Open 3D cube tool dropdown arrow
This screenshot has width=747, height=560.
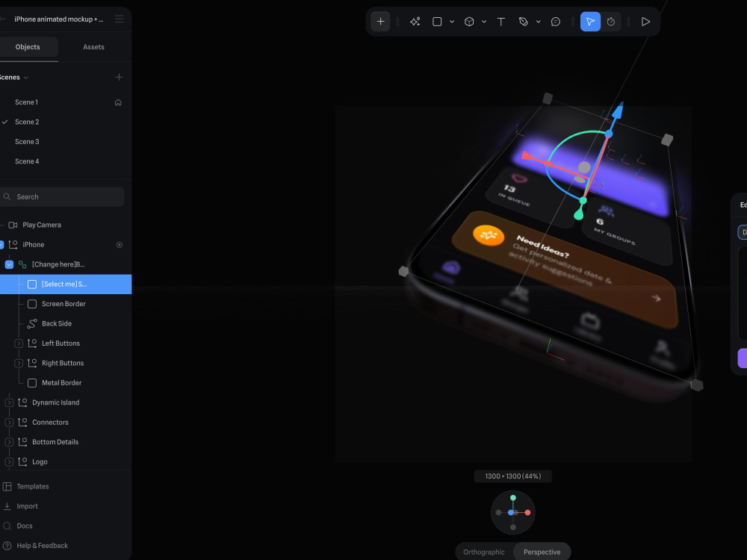point(484,22)
